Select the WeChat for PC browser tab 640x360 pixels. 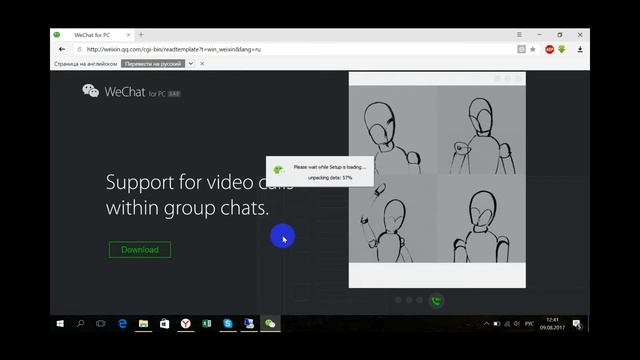tap(92, 35)
